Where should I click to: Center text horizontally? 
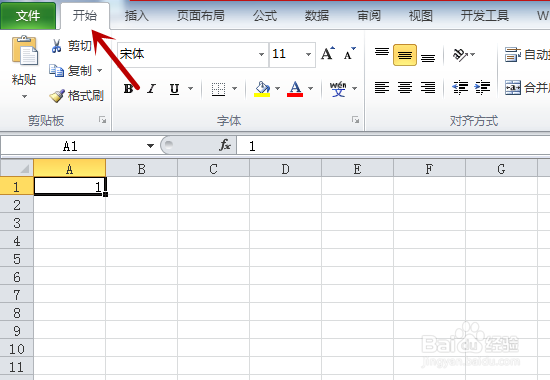[405, 87]
